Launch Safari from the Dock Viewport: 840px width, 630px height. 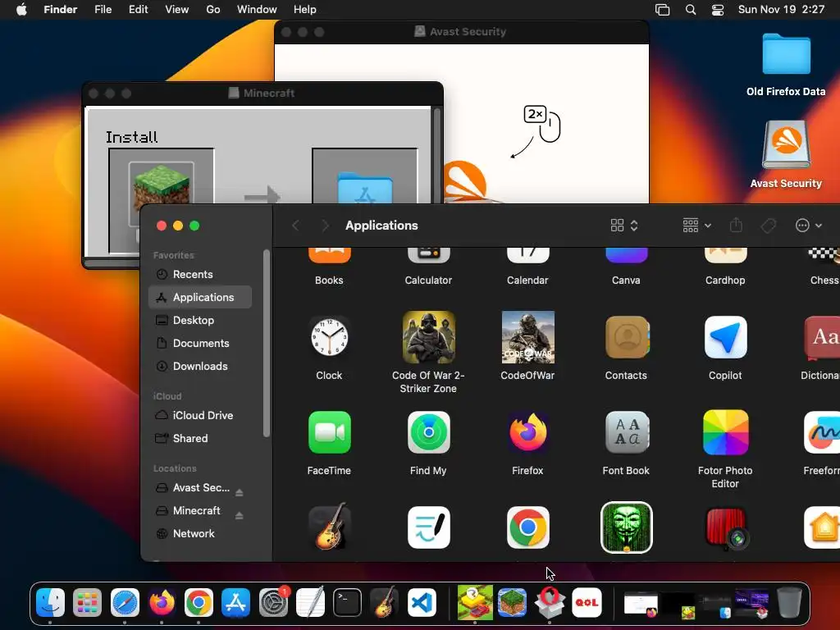tap(125, 602)
